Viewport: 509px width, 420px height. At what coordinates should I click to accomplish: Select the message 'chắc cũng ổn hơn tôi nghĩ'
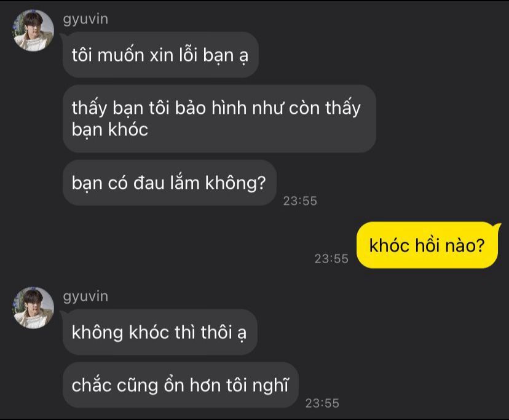point(181,385)
